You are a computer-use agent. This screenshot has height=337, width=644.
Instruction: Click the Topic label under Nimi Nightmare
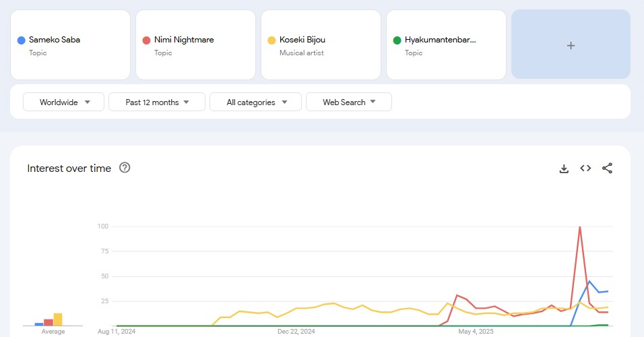tap(163, 53)
